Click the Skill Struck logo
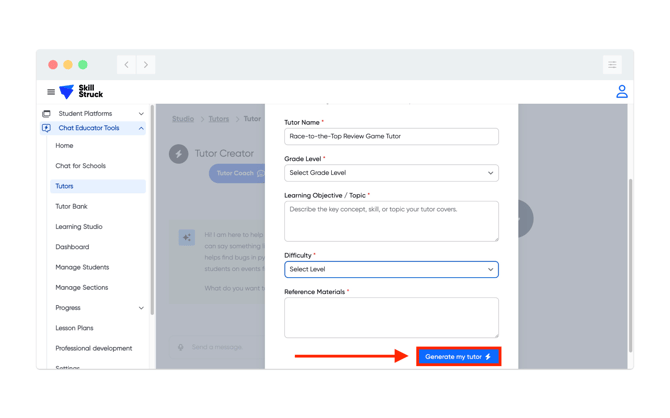 coord(81,92)
